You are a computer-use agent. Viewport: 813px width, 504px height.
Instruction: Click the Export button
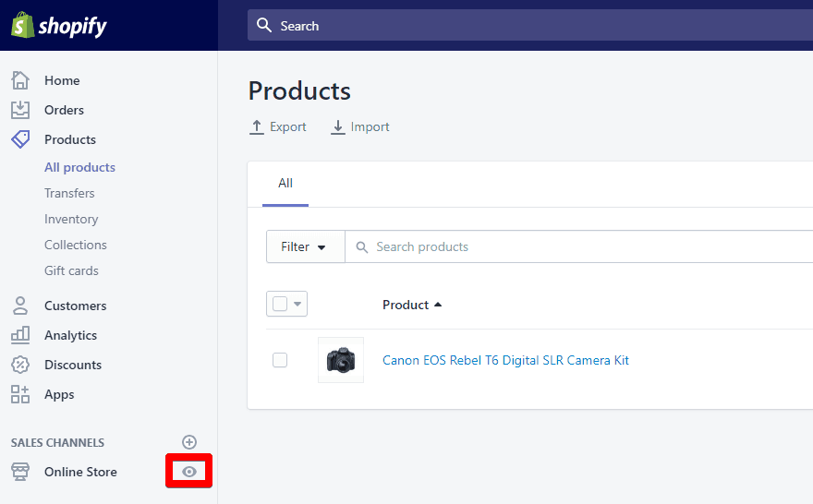(x=278, y=126)
